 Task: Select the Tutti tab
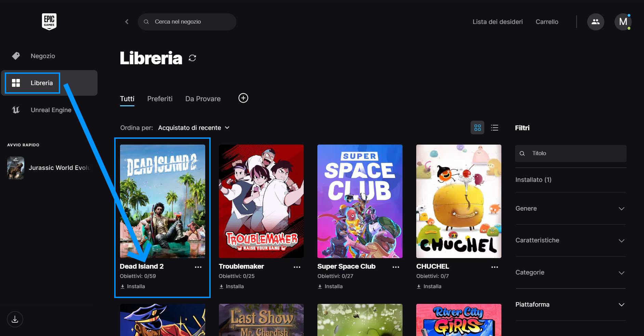click(127, 99)
